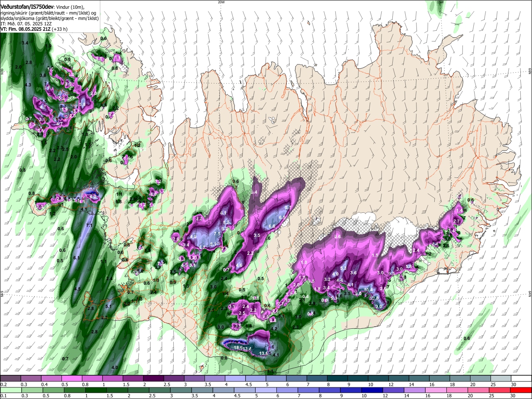Click the '15W' longitude label at top

tap(441, 2)
